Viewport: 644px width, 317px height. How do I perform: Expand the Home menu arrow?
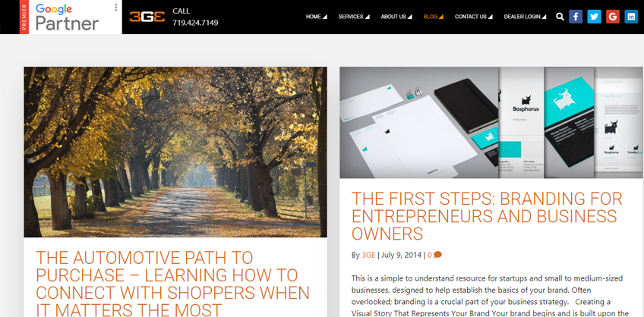tap(325, 17)
